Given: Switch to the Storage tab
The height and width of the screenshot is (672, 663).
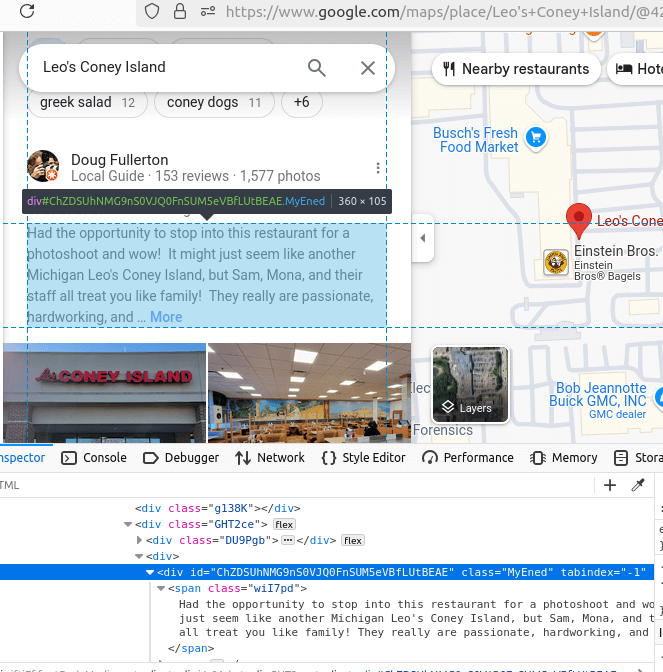Looking at the screenshot, I should coord(638,458).
